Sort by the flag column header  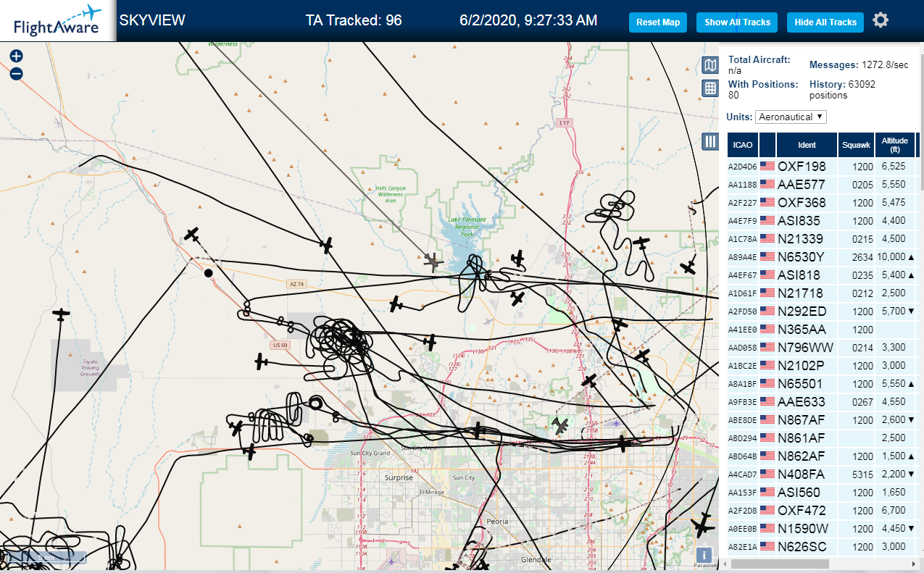[767, 145]
